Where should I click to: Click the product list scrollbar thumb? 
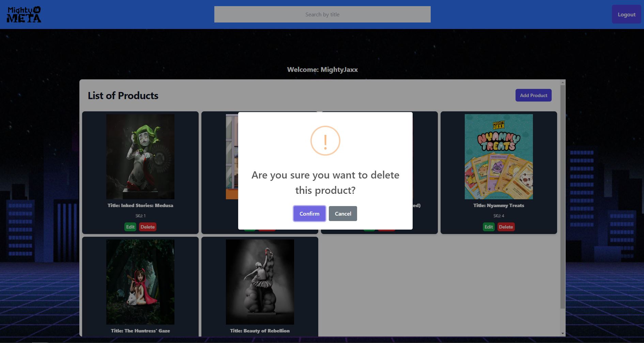click(563, 197)
